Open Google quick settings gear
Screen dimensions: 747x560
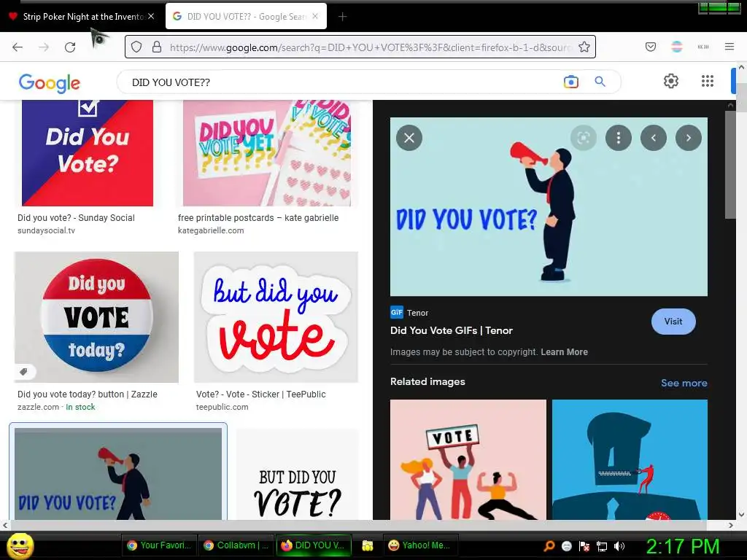[x=671, y=81]
